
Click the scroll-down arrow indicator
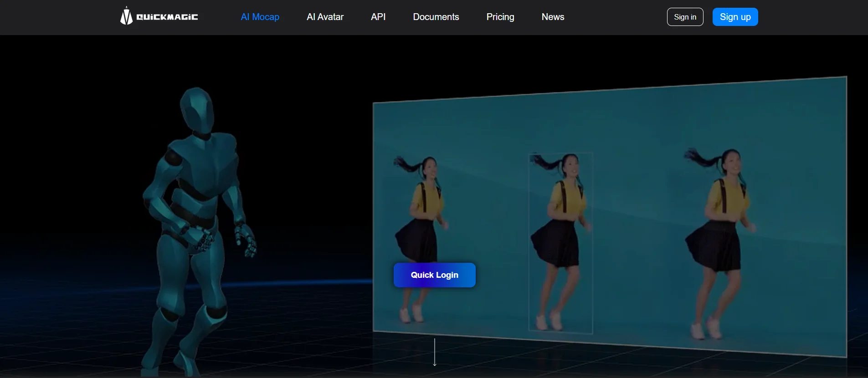point(435,352)
